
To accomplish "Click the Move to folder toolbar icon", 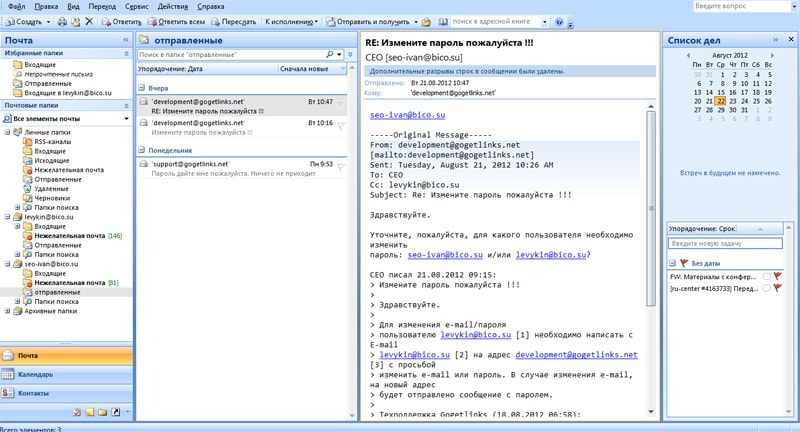I will pos(76,22).
